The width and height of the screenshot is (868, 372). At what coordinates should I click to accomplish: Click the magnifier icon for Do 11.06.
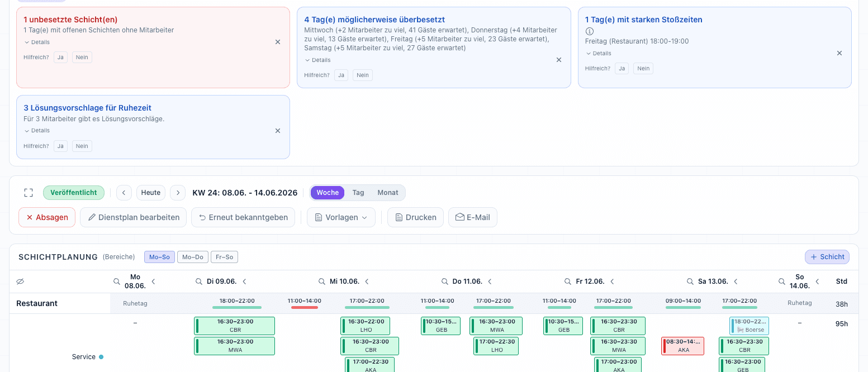[445, 282]
